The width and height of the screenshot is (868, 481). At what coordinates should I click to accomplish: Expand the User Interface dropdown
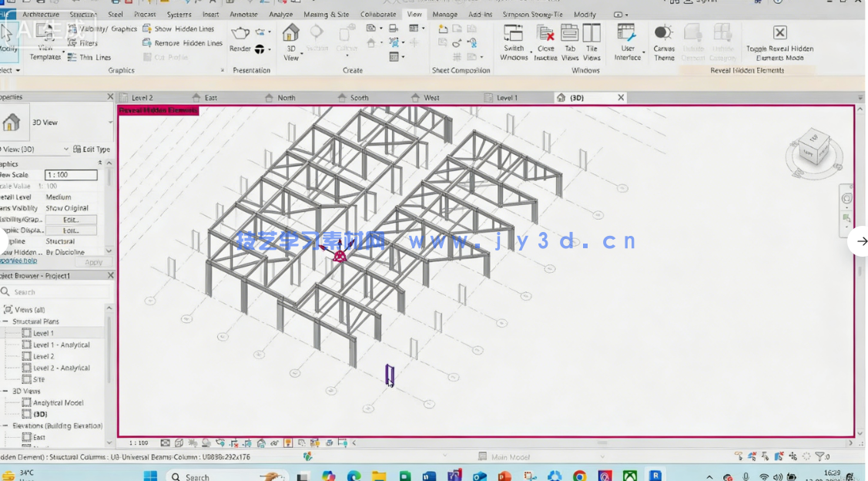tap(627, 42)
